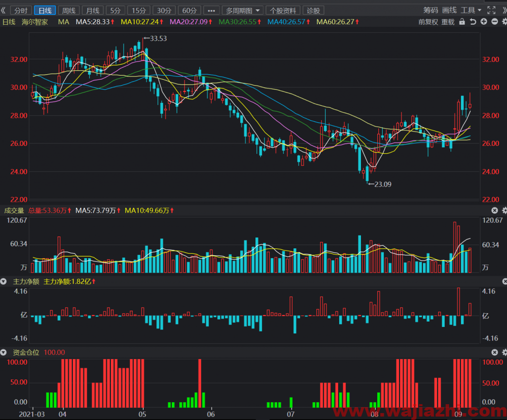Close the 主力净额 panel
Screen dimensions: 507x420
click(505, 281)
